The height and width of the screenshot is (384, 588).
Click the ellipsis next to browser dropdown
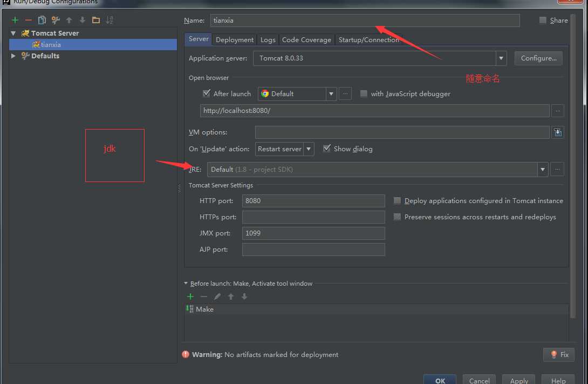345,93
